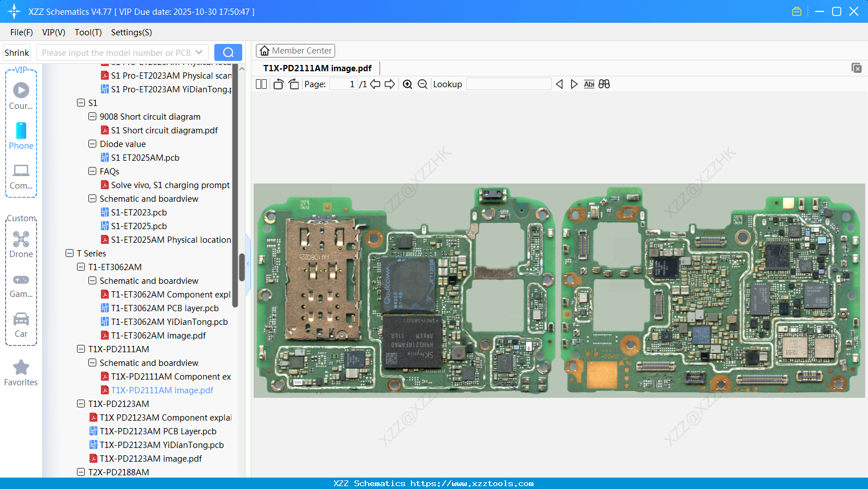
Task: Rotate the page clockwise
Action: point(294,84)
